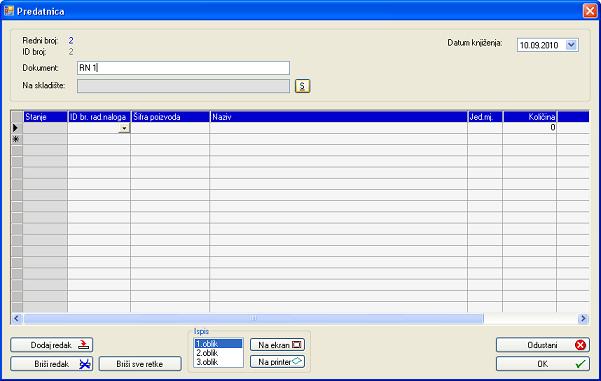Click the horizontal scrollbar thumb
This screenshot has height=381, width=601.
click(253, 318)
